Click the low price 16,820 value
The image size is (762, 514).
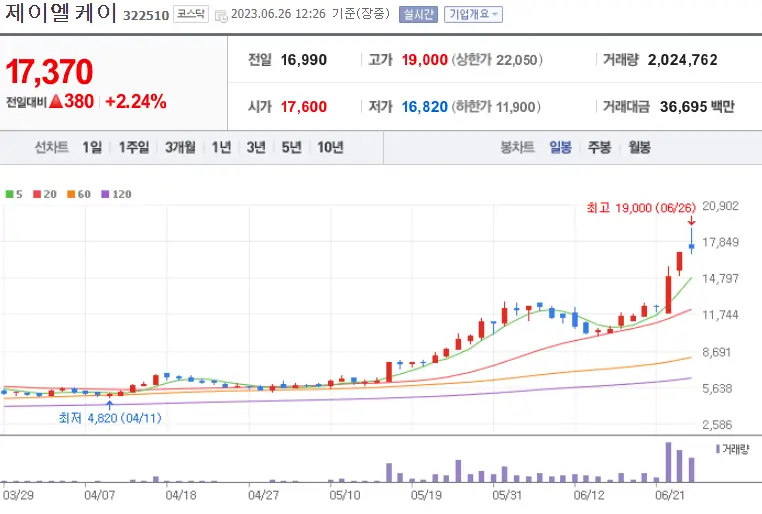(424, 106)
